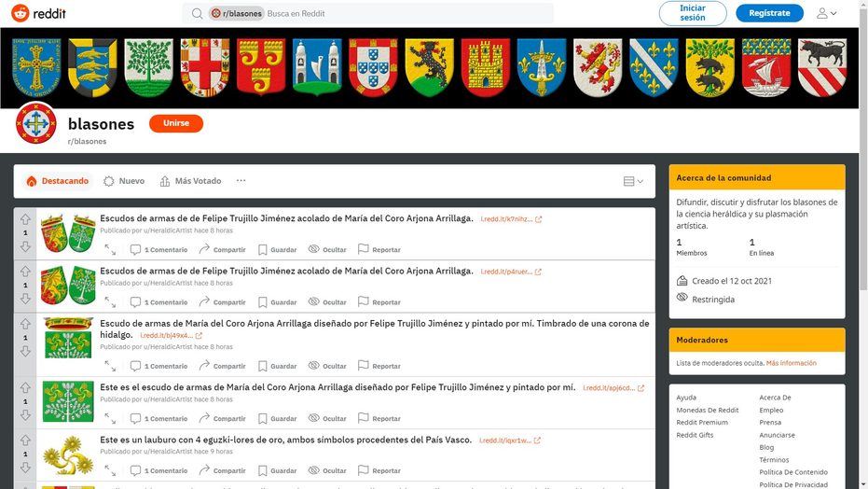
Task: Select the Nuevo sort tab
Action: pyautogui.click(x=124, y=181)
